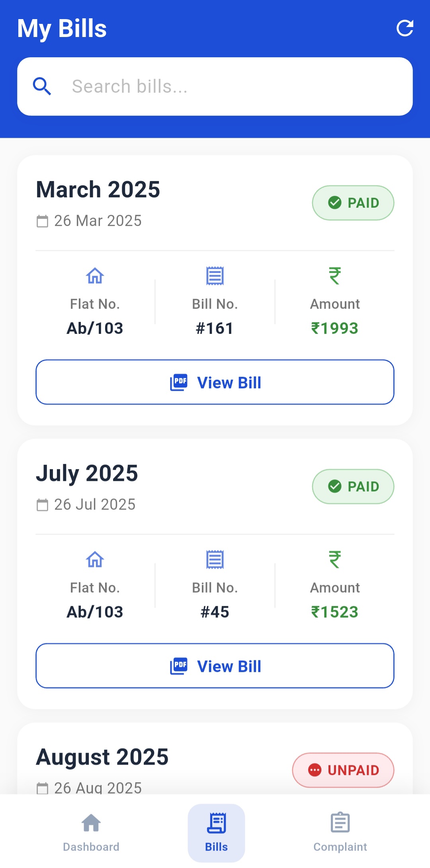Open View Bill for July 2025
Image resolution: width=430 pixels, height=868 pixels.
[215, 666]
